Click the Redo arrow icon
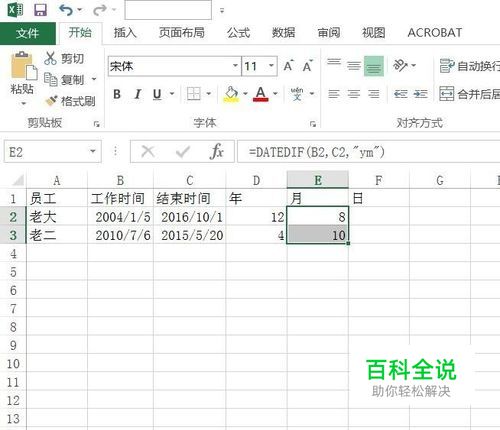The height and width of the screenshot is (430, 500). click(99, 10)
